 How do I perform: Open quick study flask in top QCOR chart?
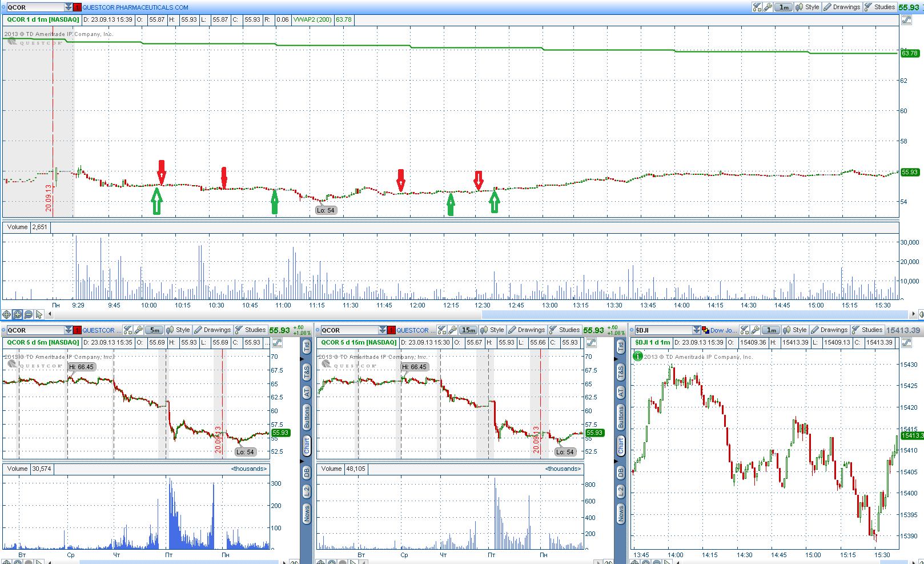(x=757, y=7)
